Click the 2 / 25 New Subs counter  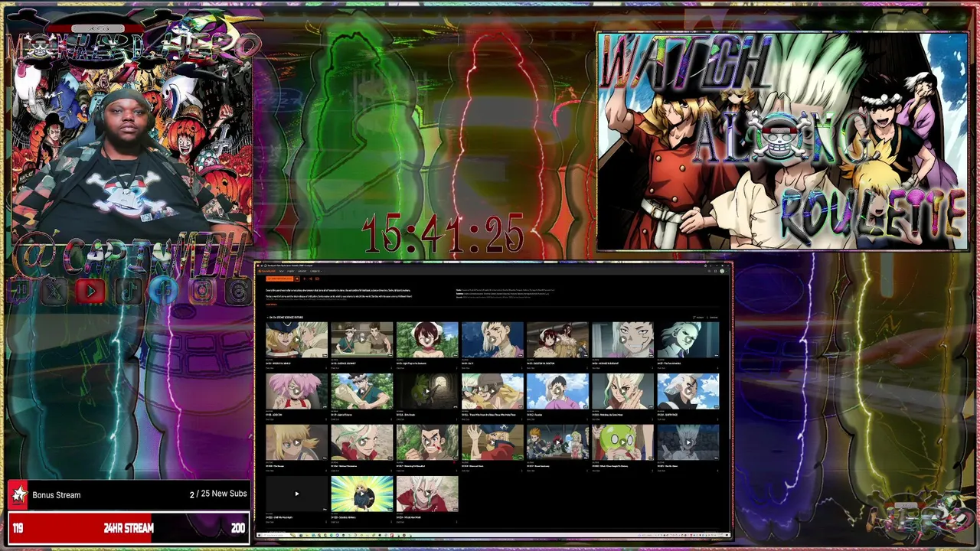219,494
